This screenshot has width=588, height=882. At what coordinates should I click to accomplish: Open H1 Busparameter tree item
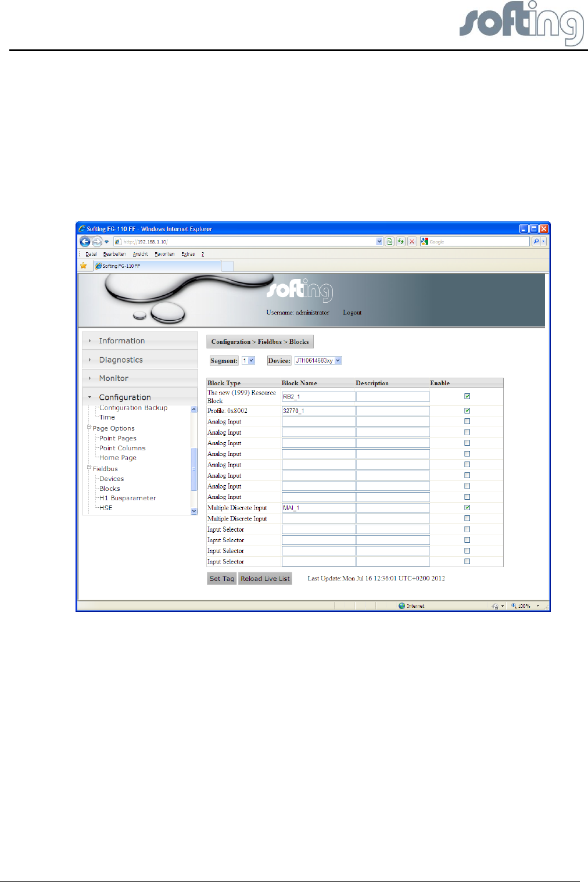coord(127,498)
